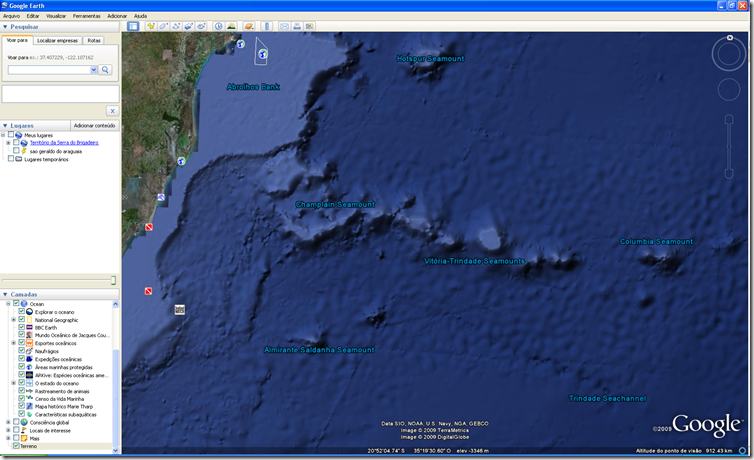Check the Lugares temporários folder
The width and height of the screenshot is (754, 460).
11,159
